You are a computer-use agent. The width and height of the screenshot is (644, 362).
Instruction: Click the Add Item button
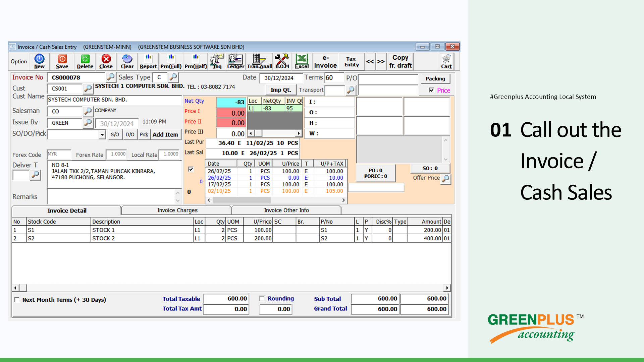pos(165,134)
